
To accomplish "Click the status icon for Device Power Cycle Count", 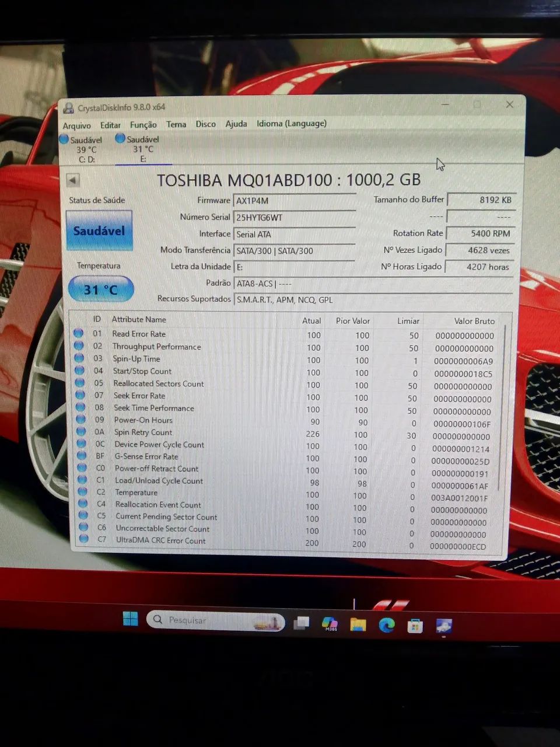I will point(82,444).
